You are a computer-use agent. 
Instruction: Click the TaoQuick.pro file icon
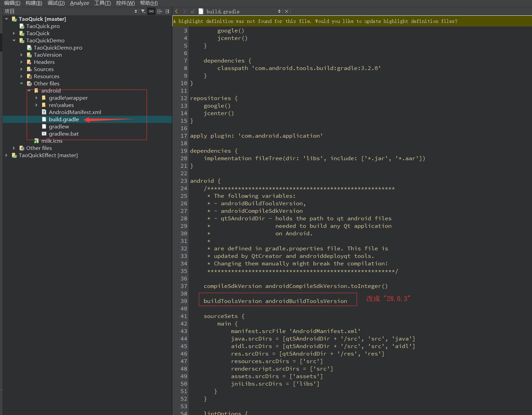coord(22,26)
